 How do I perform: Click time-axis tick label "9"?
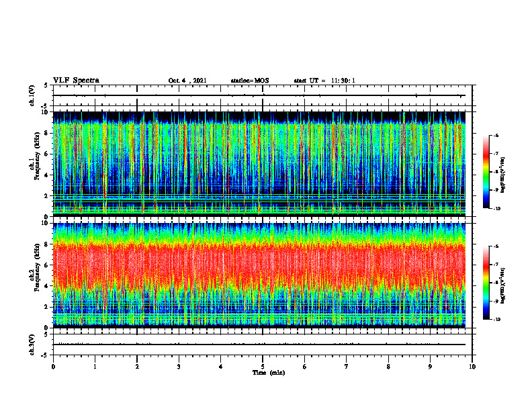pyautogui.click(x=430, y=367)
